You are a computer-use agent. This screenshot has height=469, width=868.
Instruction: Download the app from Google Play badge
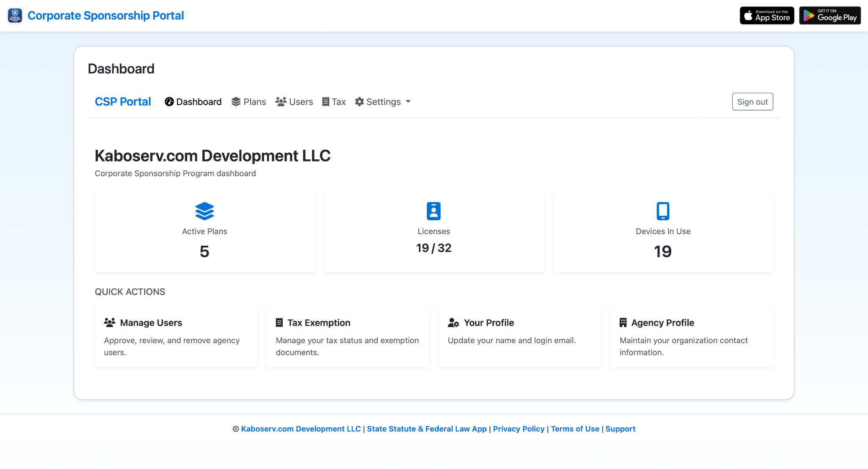pyautogui.click(x=829, y=15)
